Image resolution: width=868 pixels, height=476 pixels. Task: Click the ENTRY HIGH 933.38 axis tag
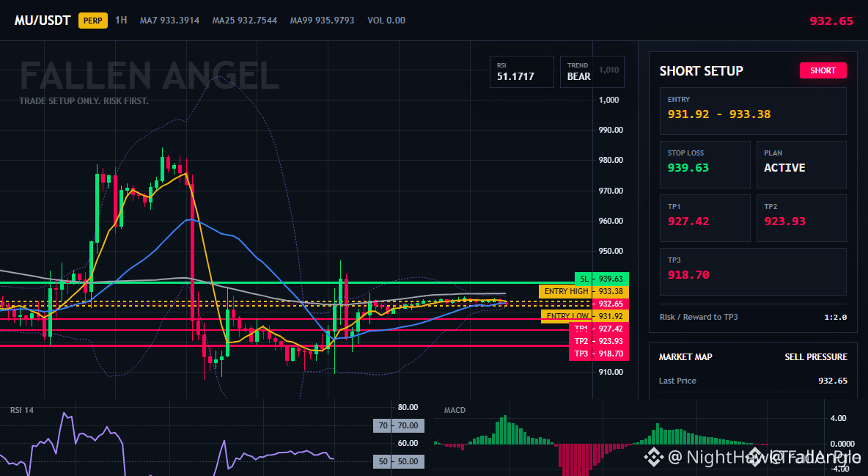point(584,291)
